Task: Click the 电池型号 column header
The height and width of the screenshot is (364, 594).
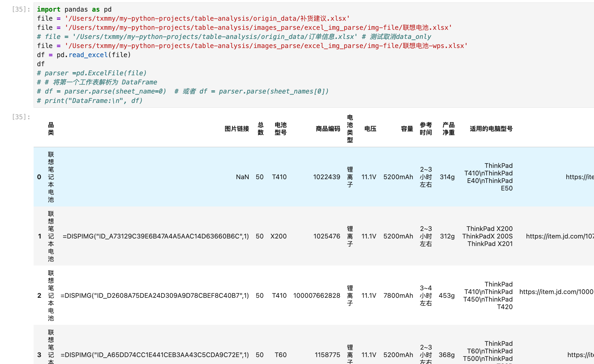Action: (280, 129)
